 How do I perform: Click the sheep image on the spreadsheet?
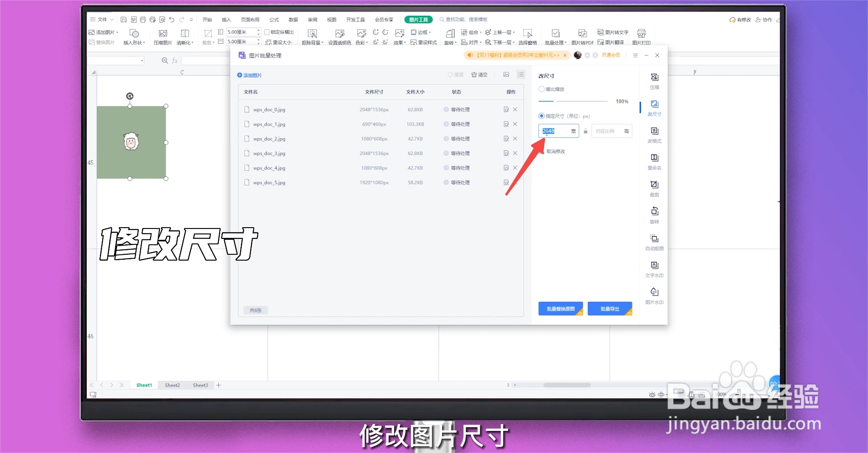click(x=131, y=142)
